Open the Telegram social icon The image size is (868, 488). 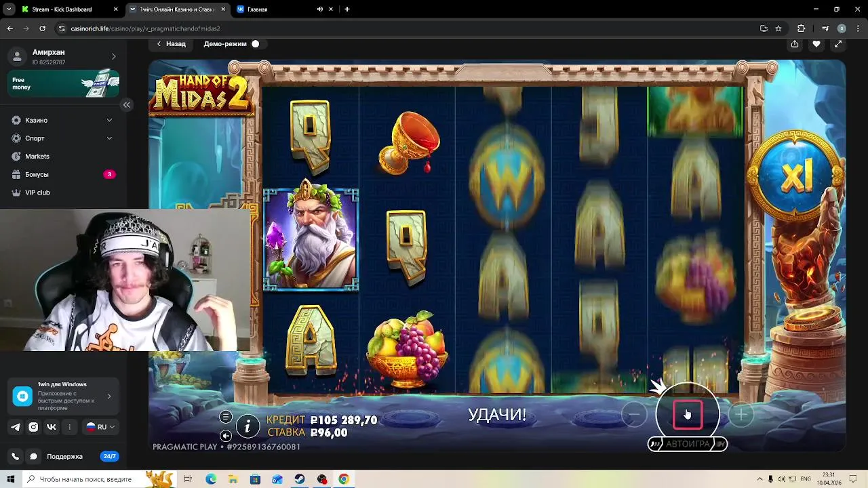click(16, 427)
